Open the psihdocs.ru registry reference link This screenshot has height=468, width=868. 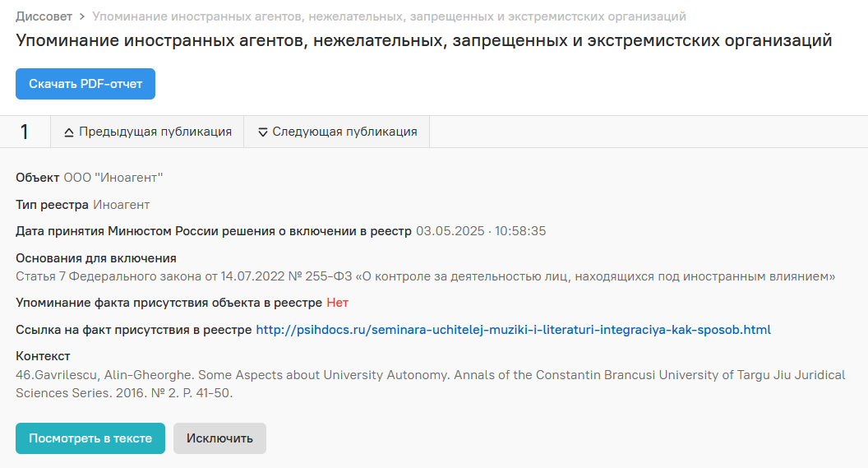click(x=513, y=330)
